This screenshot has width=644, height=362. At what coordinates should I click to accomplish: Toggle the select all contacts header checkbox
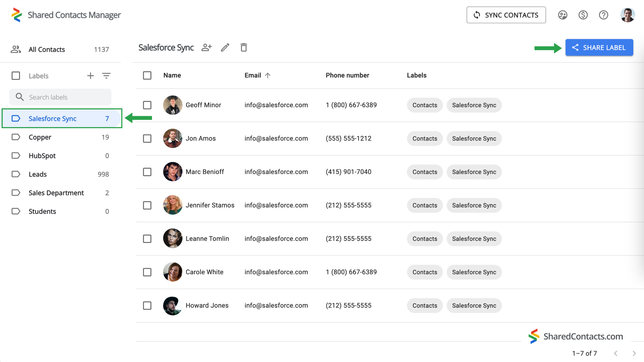click(x=147, y=75)
